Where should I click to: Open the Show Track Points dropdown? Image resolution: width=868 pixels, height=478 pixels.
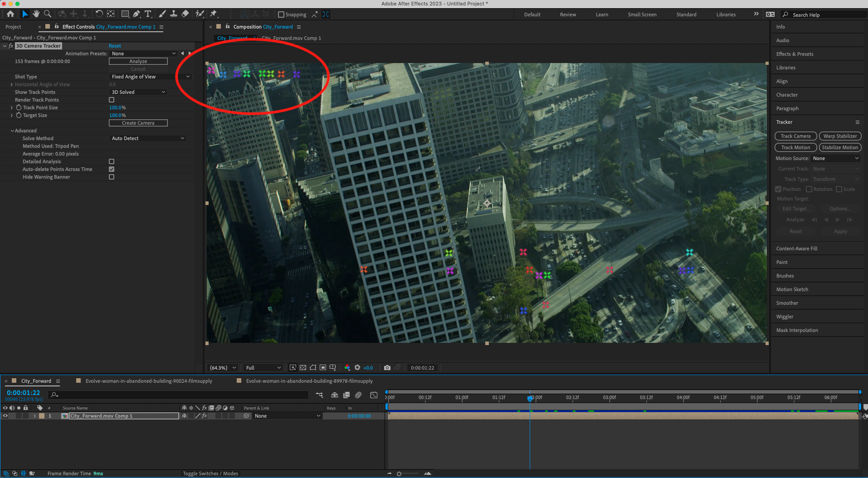[x=138, y=92]
